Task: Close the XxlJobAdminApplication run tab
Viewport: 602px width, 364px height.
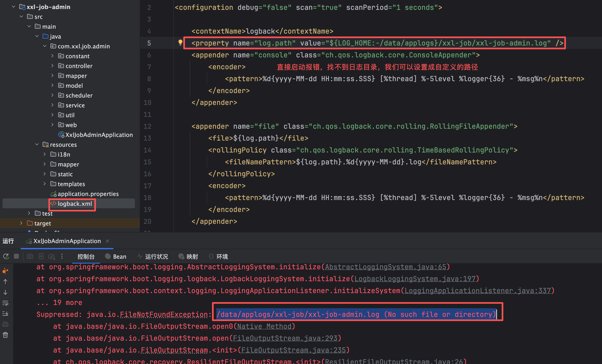Action: click(107, 241)
